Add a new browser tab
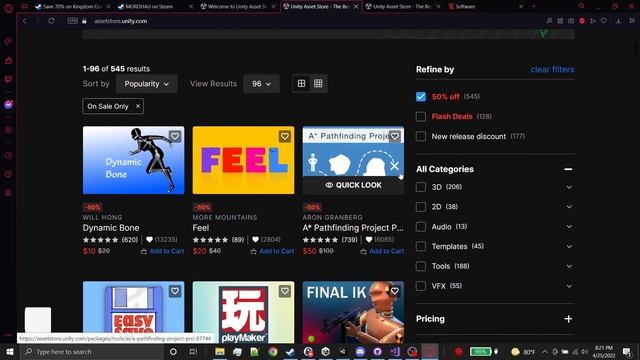This screenshot has width=640, height=360. click(x=533, y=7)
